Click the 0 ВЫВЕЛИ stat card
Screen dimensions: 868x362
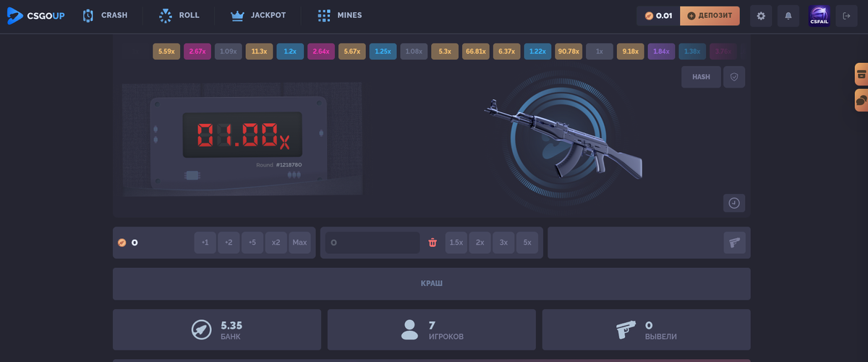(647, 330)
